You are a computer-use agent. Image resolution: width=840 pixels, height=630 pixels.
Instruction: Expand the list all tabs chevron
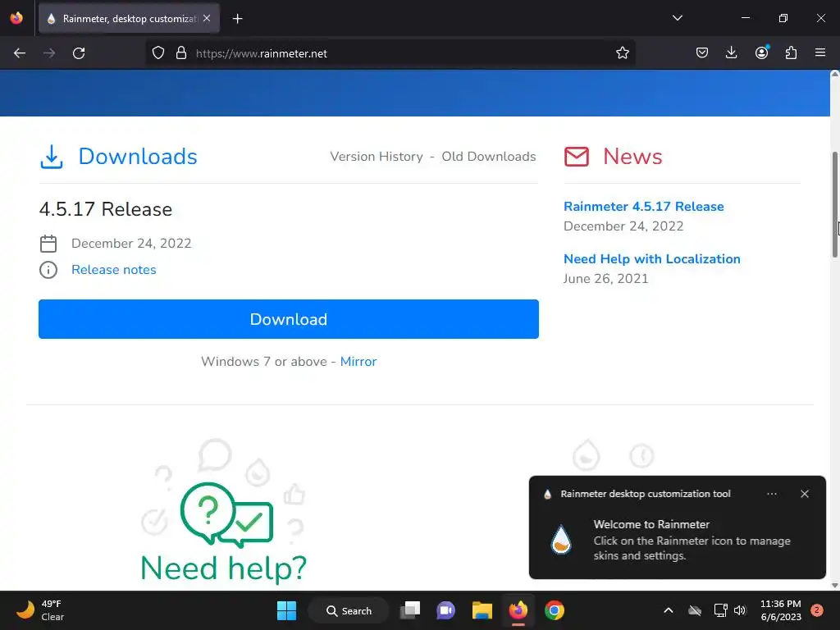point(677,18)
